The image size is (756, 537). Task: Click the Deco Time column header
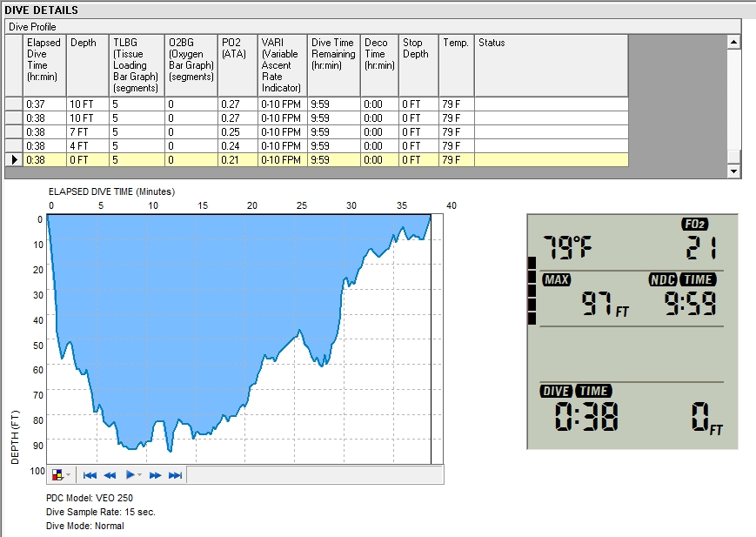pos(380,65)
